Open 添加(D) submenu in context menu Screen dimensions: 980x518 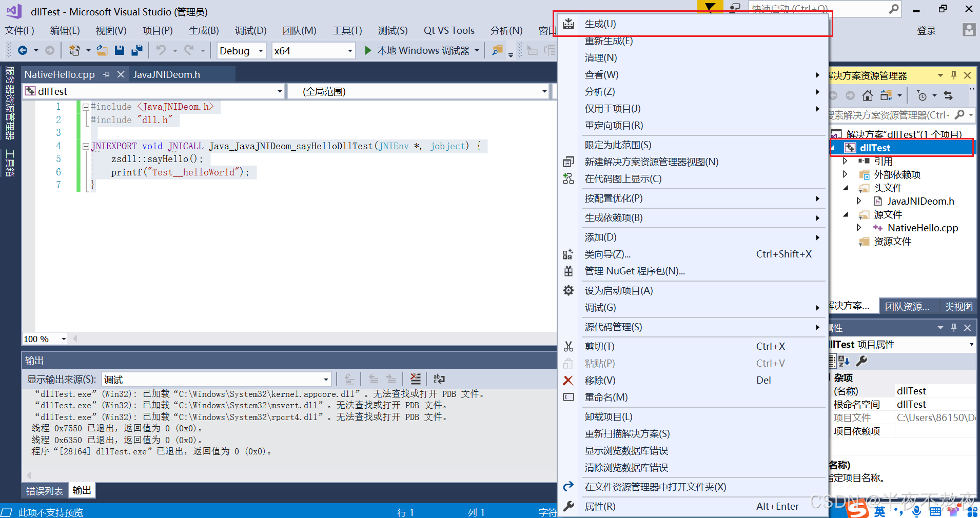(x=693, y=237)
